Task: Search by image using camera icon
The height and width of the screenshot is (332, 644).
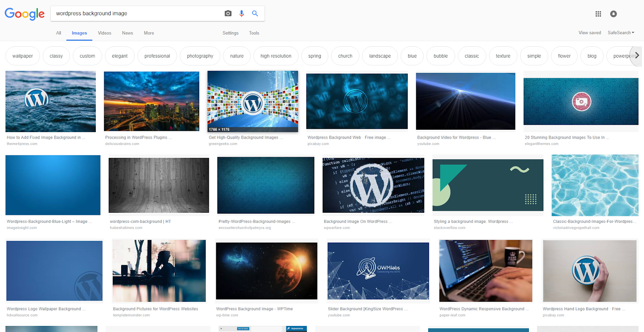Action: pyautogui.click(x=228, y=13)
